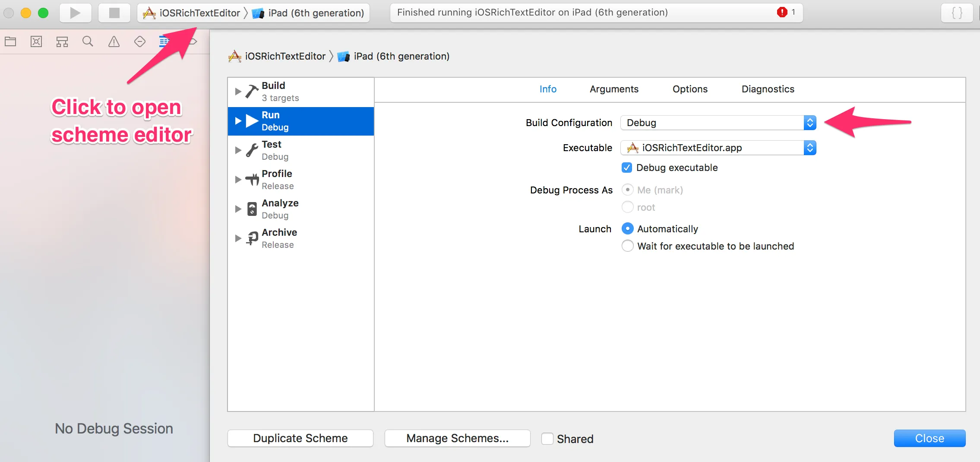Screen dimensions: 980x462
Task: Click the Finished running status text
Action: point(532,12)
